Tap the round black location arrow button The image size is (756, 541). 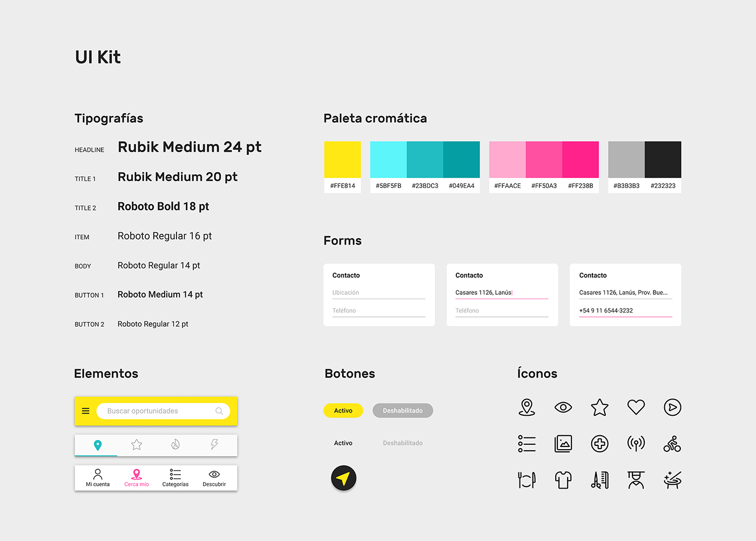343,478
